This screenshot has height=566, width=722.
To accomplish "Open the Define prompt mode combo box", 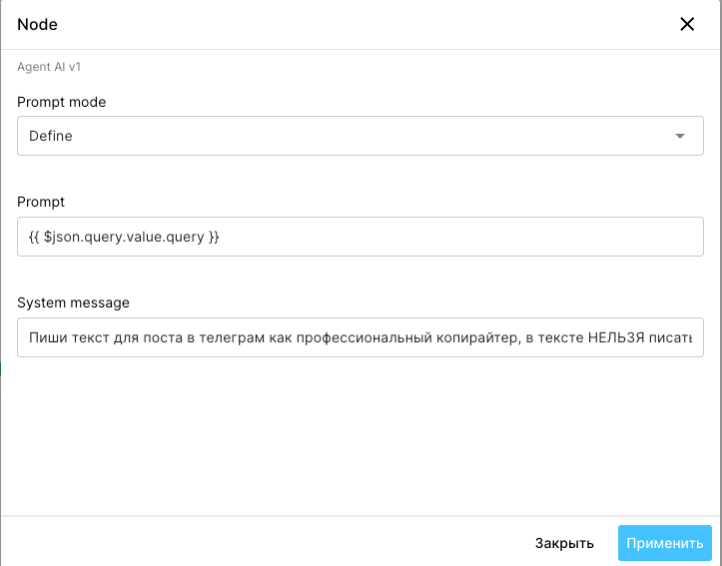I will point(360,136).
